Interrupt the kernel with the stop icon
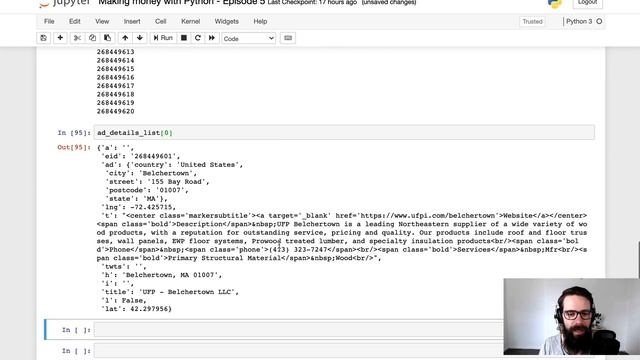Screen dimensions: 640x360 [184, 38]
